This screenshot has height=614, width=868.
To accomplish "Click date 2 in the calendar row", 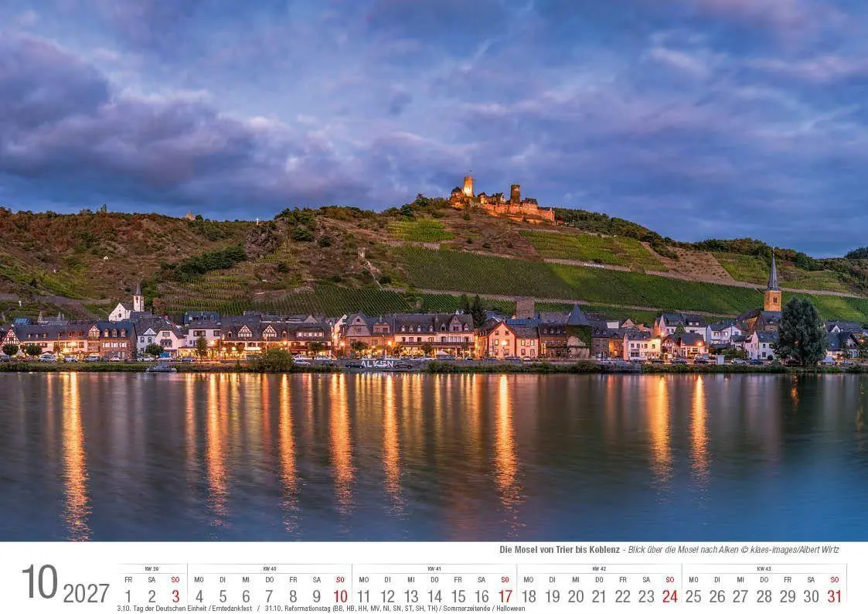I will (x=151, y=595).
